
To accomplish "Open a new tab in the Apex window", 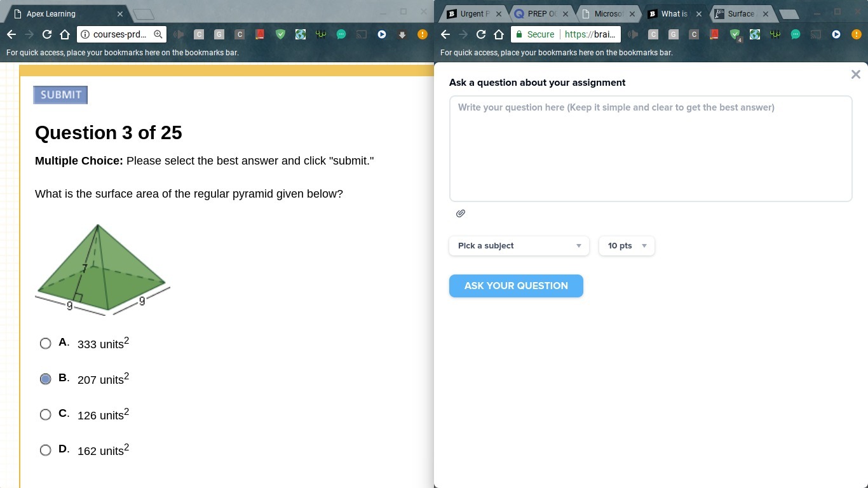I will (144, 14).
